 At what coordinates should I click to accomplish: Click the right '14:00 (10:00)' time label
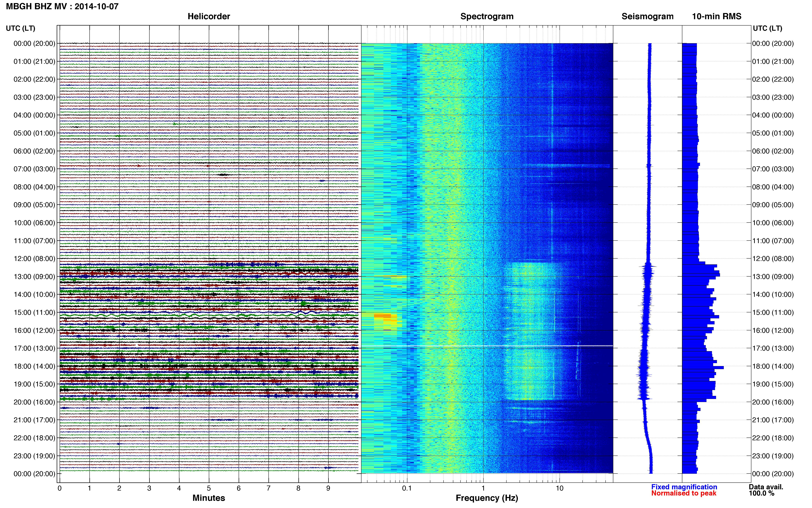(773, 295)
